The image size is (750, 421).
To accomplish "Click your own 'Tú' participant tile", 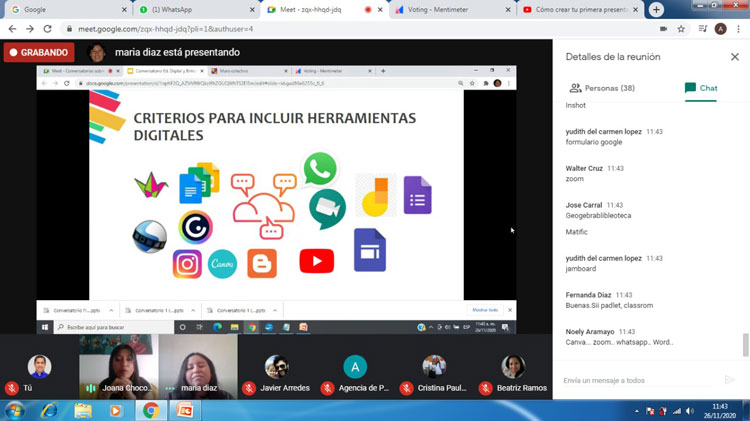I will point(39,367).
